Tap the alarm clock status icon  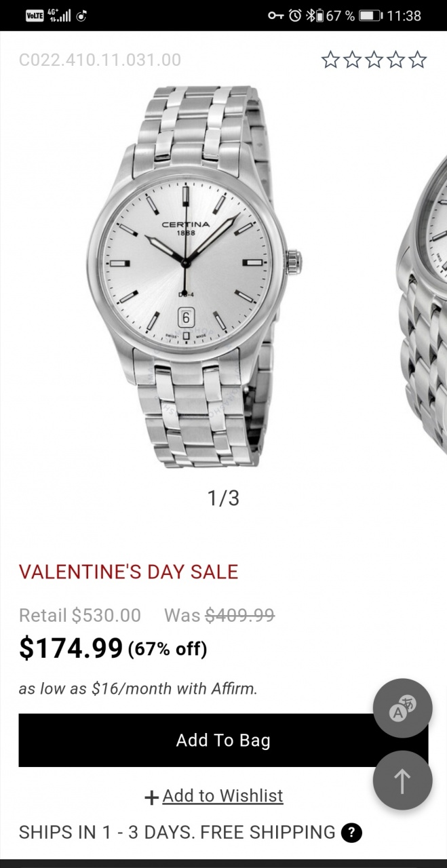point(295,16)
